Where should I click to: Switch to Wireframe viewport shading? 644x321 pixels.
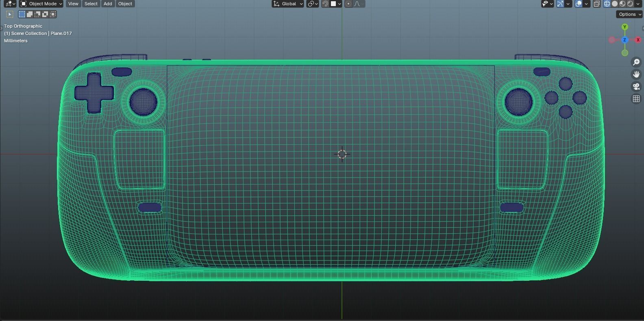pyautogui.click(x=607, y=4)
